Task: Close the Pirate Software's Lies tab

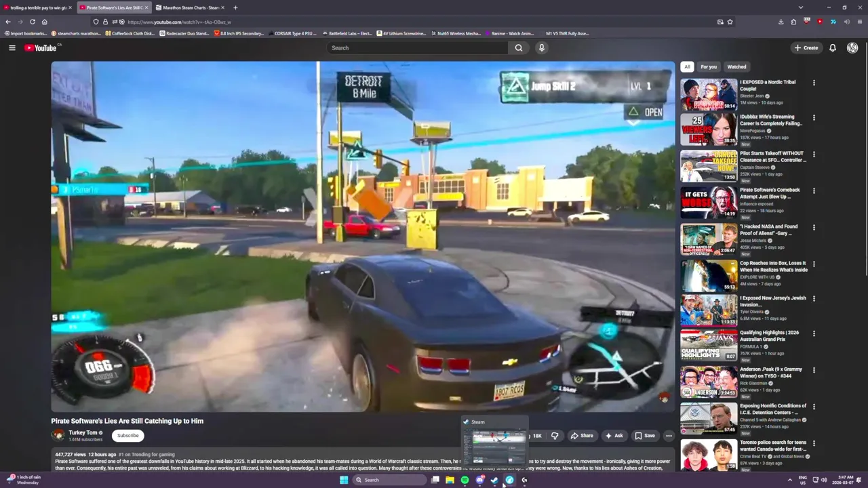Action: tap(146, 7)
